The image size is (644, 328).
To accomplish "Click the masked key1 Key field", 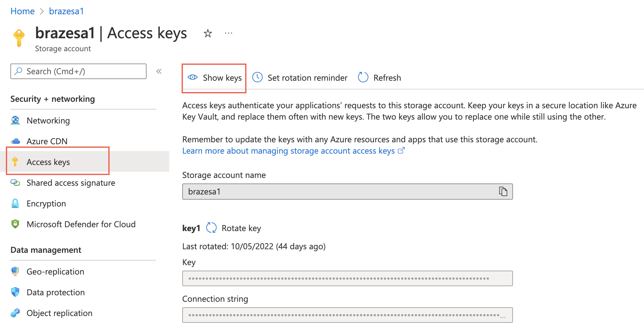I will pos(347,278).
